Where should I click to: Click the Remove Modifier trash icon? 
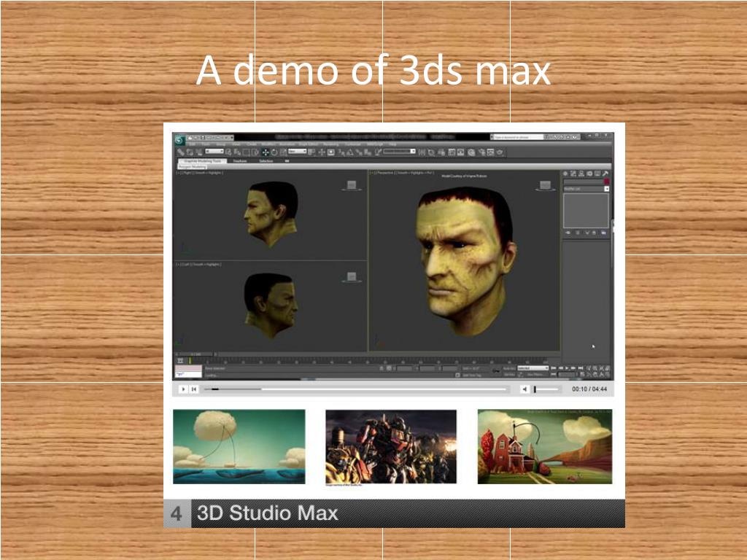tap(595, 233)
